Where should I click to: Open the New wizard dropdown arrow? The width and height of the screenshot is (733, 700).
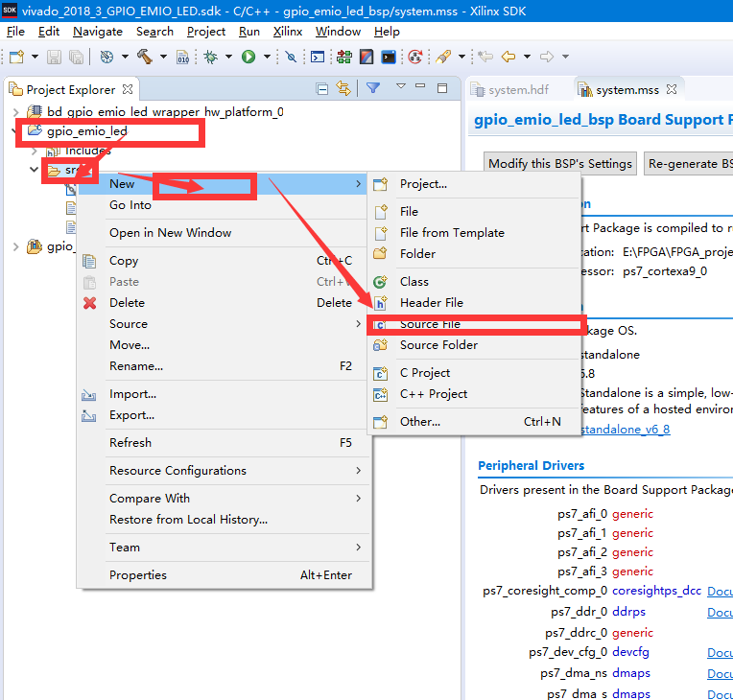(35, 57)
